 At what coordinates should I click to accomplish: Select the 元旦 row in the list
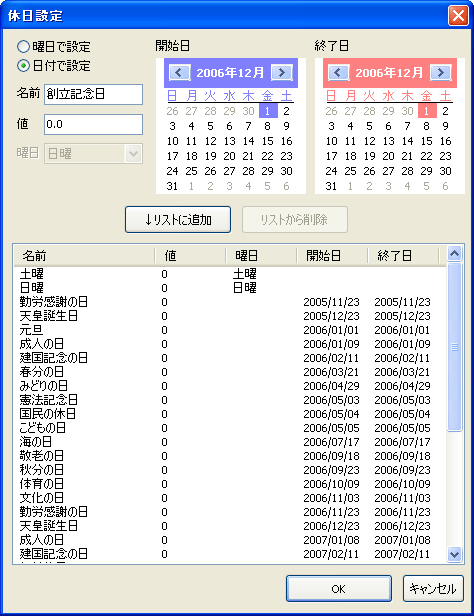point(230,330)
